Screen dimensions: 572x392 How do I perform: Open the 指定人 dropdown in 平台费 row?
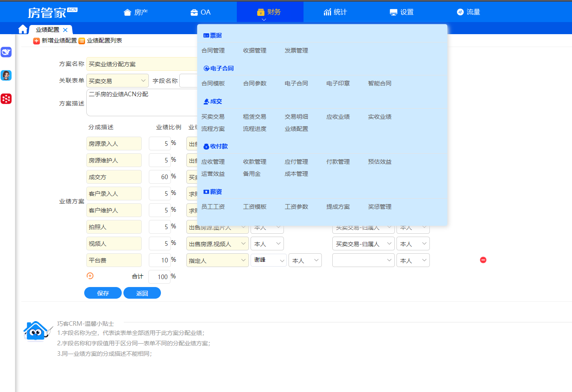(217, 260)
